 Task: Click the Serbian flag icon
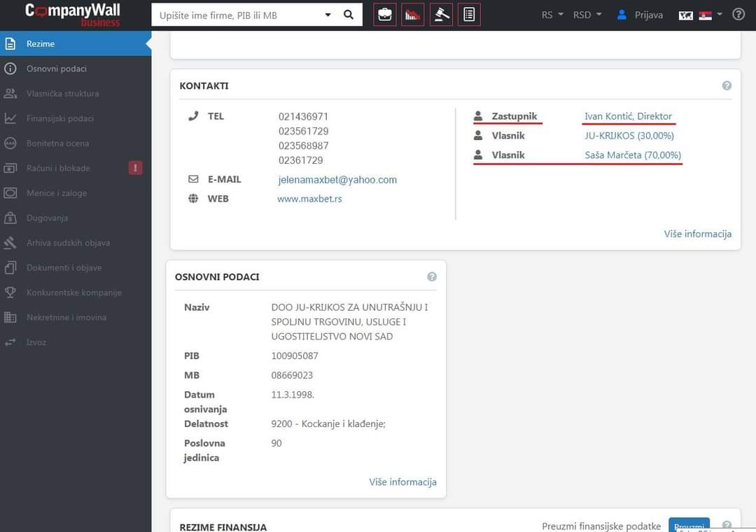click(x=705, y=15)
